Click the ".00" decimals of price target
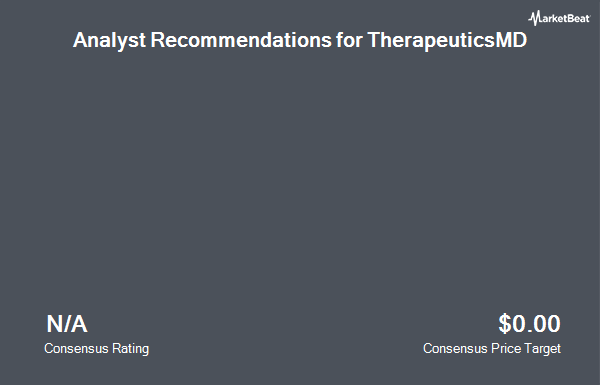This screenshot has height=385, width=600. (x=543, y=325)
